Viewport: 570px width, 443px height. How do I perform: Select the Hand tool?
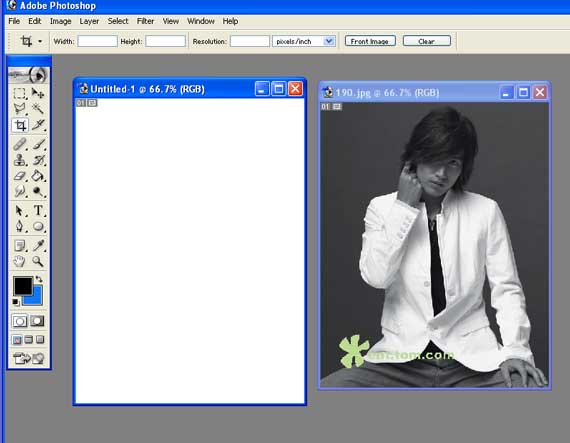(20, 261)
